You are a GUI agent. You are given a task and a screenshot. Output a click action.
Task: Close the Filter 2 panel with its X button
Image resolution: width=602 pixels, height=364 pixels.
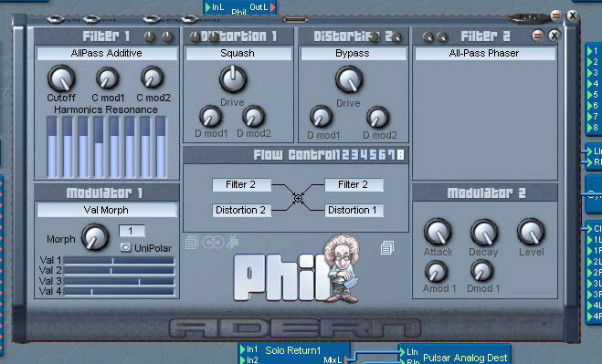(554, 36)
